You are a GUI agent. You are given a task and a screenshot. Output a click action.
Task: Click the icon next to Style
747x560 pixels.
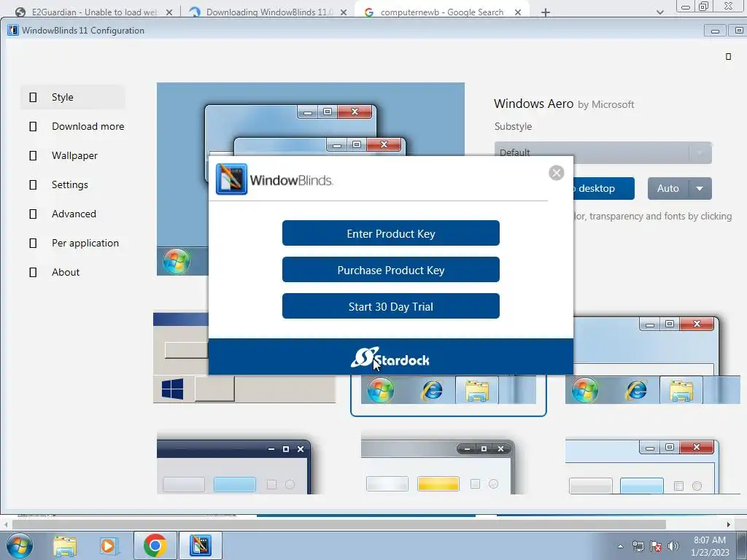point(33,97)
